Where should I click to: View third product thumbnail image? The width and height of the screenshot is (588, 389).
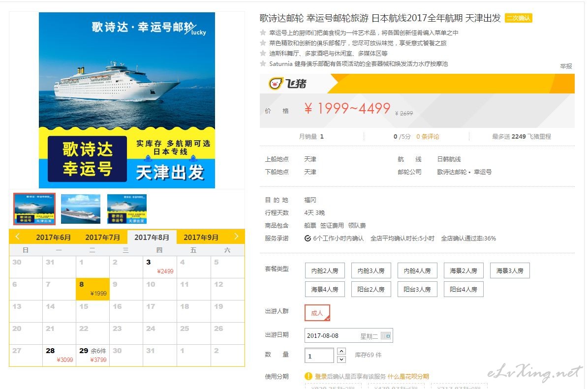tap(127, 209)
